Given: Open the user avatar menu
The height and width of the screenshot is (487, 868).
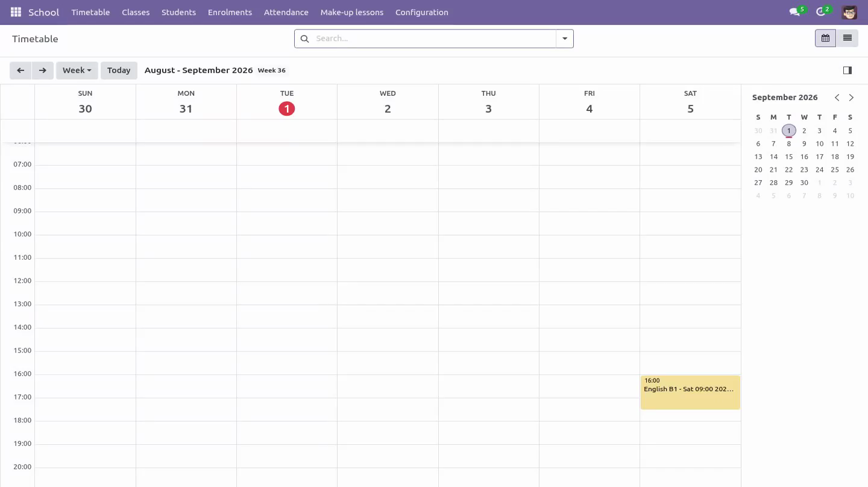Looking at the screenshot, I should click(849, 12).
